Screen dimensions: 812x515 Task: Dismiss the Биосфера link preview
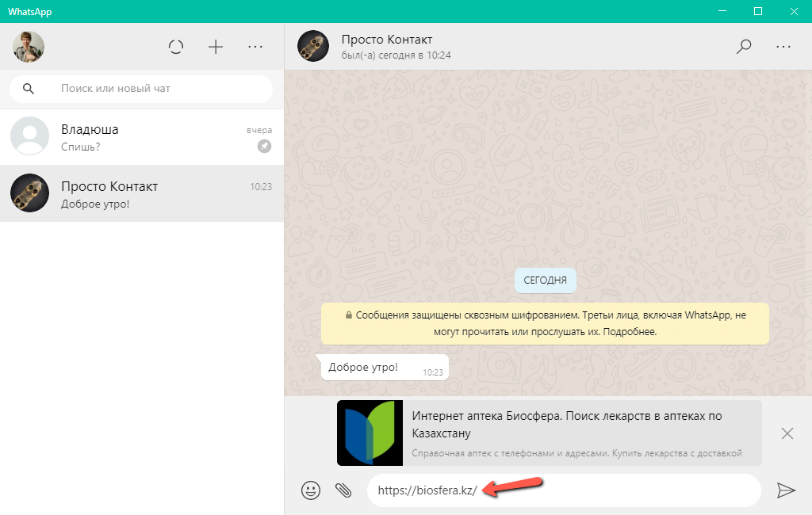(787, 433)
